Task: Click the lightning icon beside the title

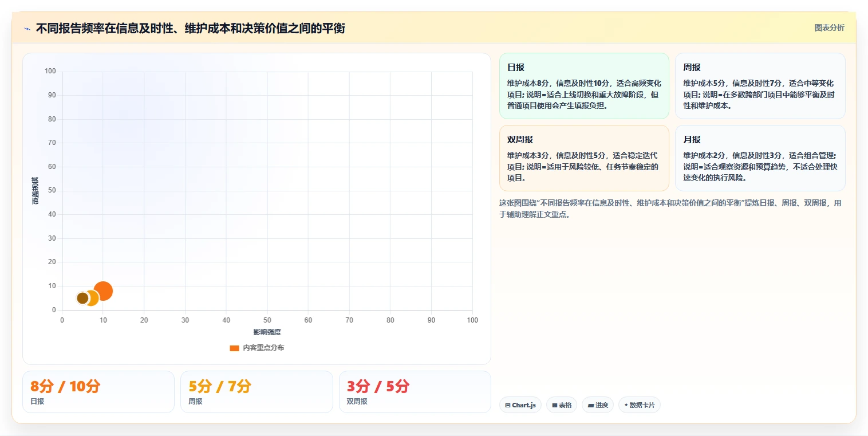Action: [x=27, y=29]
